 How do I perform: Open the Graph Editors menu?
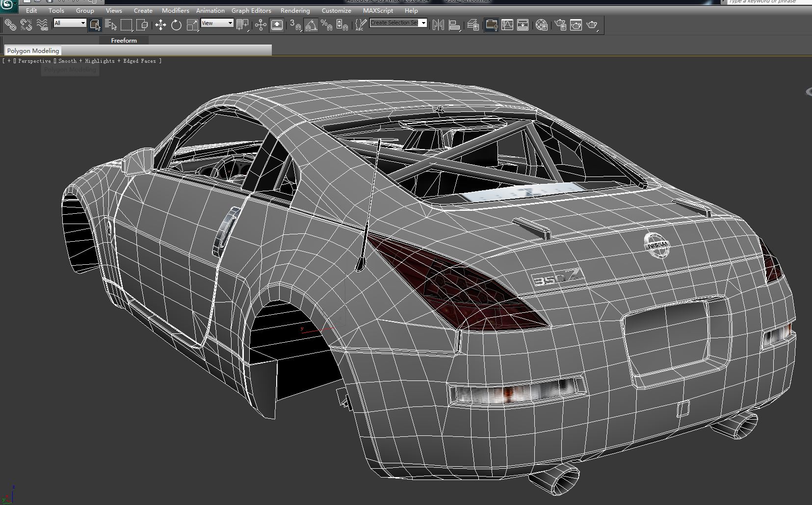coord(251,10)
